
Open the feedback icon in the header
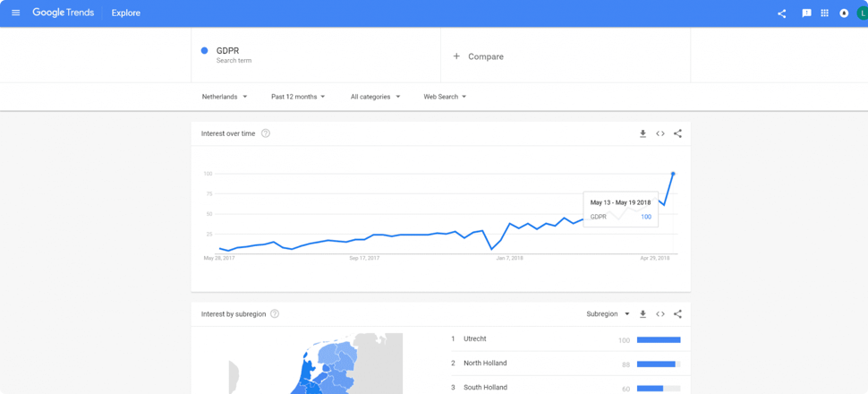click(x=806, y=13)
